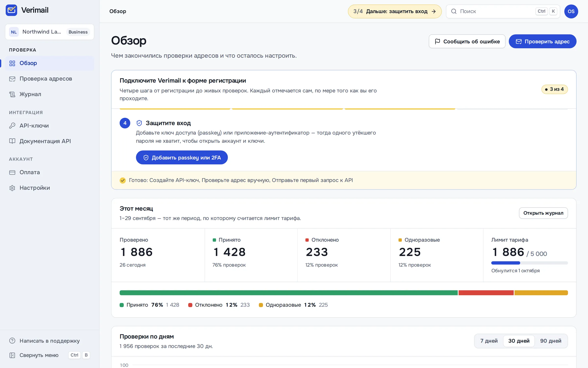Image resolution: width=588 pixels, height=368 pixels.
Task: Open API-ключи page
Action: pos(49,126)
